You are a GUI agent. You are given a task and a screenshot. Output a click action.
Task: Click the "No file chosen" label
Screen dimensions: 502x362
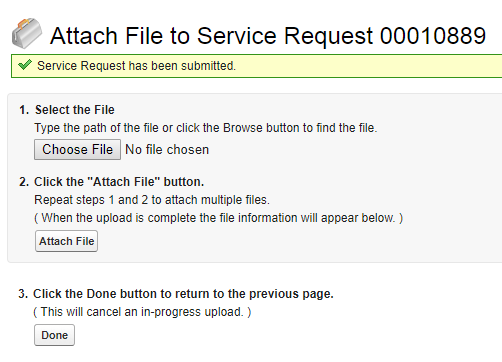pyautogui.click(x=167, y=150)
